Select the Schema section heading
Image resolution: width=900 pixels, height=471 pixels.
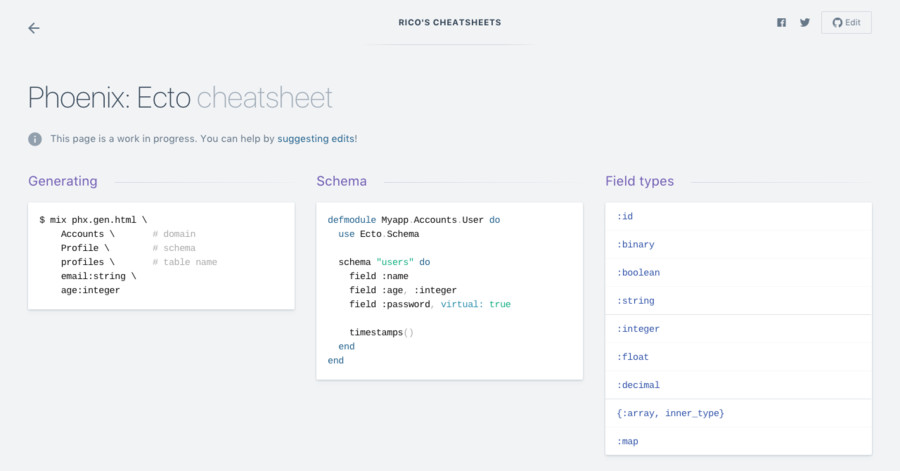341,181
